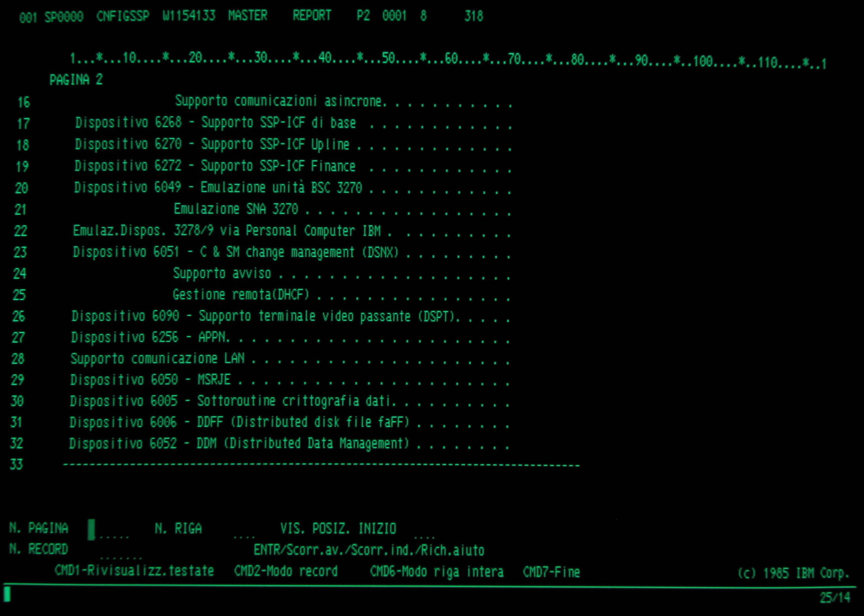Select CMD2-Modo record command
This screenshot has height=616, width=864.
point(285,571)
